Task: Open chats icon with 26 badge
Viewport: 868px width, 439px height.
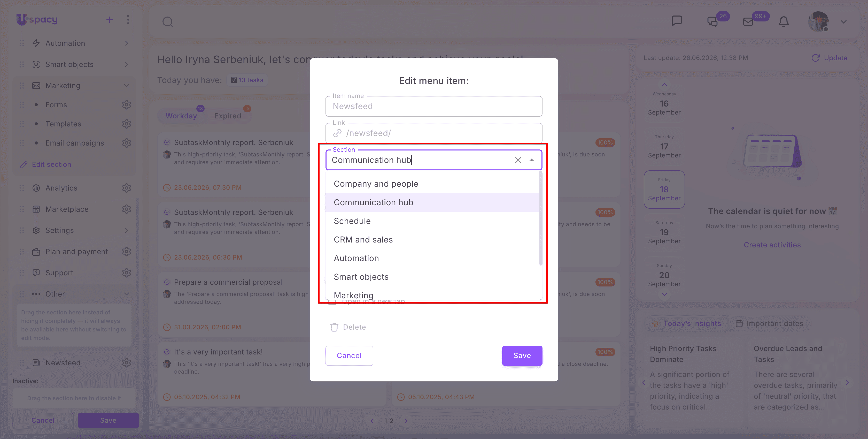Action: click(x=712, y=22)
